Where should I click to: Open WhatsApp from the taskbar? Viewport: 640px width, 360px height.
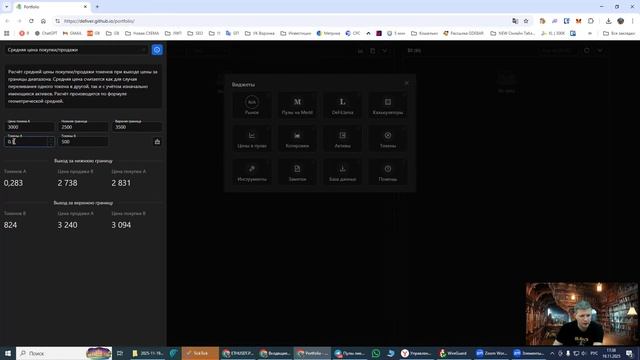point(376,353)
